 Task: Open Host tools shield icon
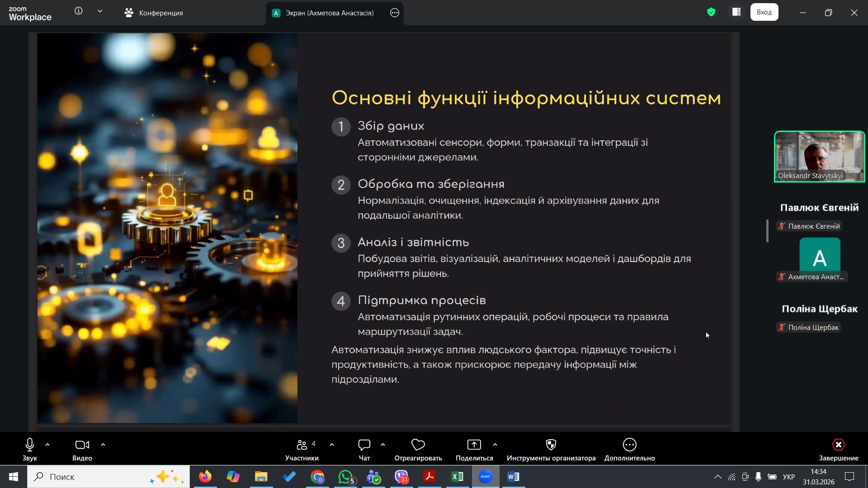click(x=551, y=445)
